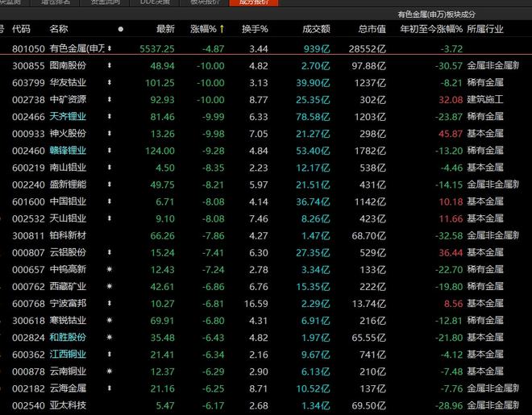
Task: Click 神火股份's year-to-date gain 45.87
Action: 451,134
